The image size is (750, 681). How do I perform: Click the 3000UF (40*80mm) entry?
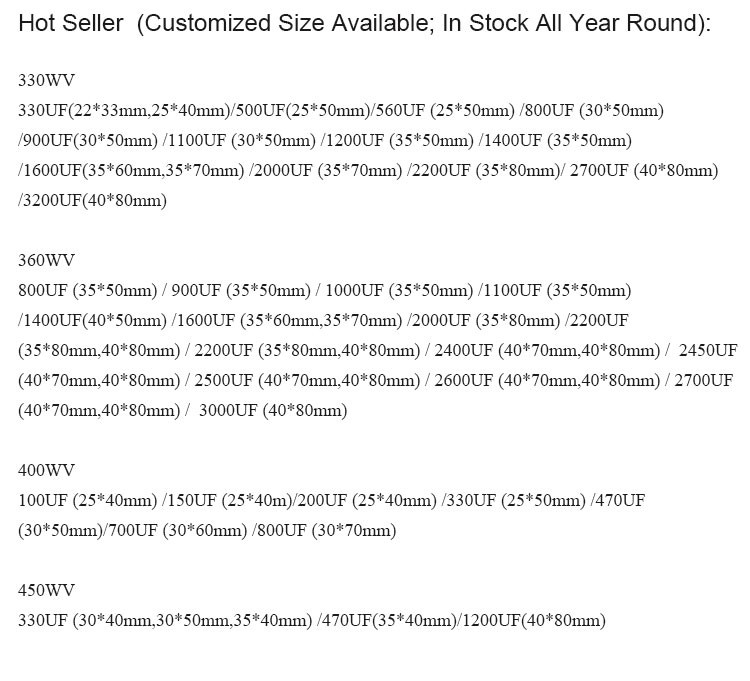[273, 411]
